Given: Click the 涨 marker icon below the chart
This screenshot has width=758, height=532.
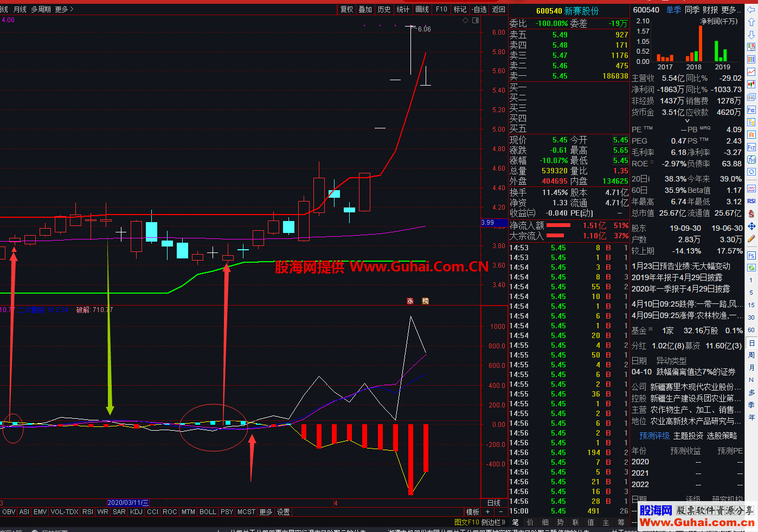Looking at the screenshot, I should click(410, 301).
